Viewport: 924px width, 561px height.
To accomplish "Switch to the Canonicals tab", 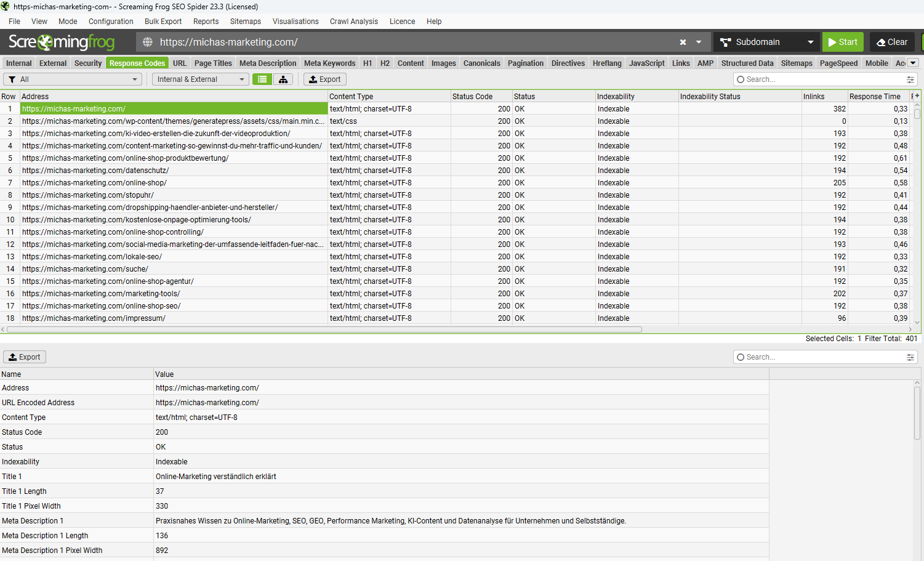I will coord(481,63).
